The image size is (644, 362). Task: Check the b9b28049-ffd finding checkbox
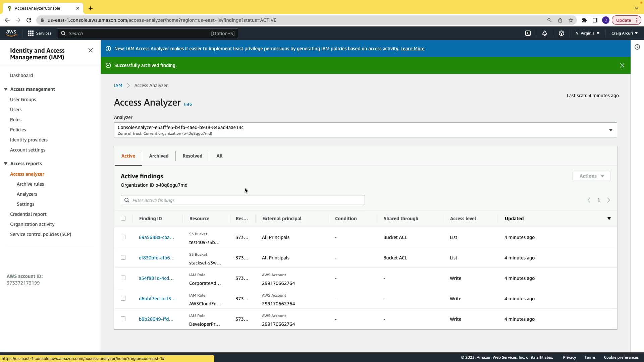(123, 319)
